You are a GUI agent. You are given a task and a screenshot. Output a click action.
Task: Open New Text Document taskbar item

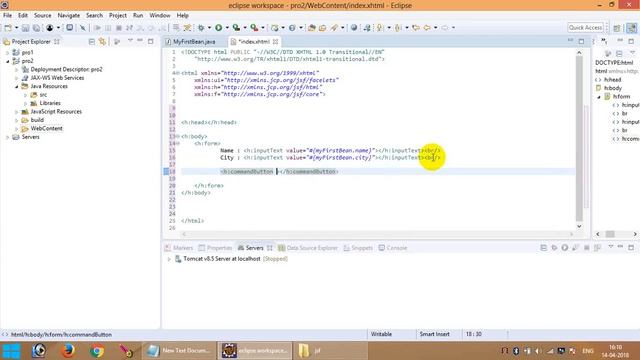pyautogui.click(x=179, y=351)
